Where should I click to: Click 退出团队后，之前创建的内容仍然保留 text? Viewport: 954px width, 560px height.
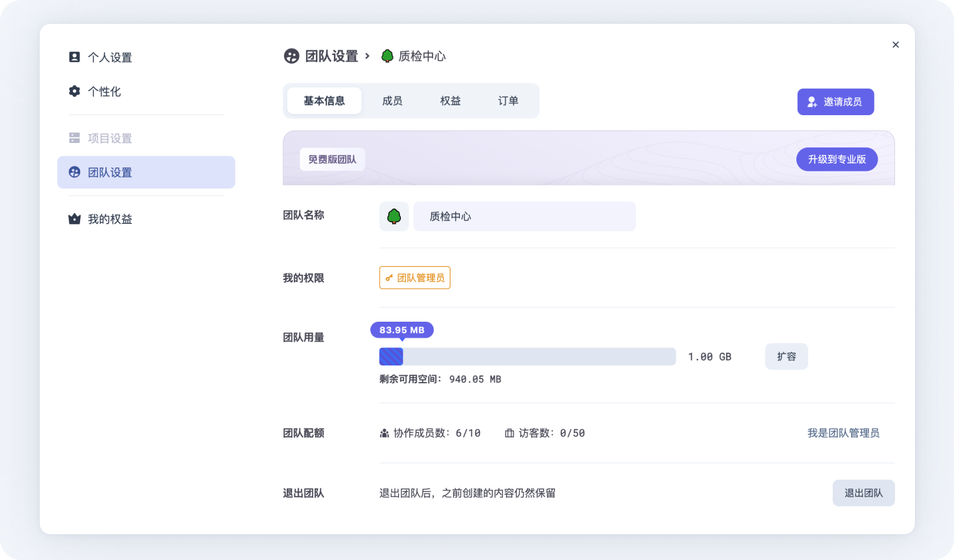(468, 493)
